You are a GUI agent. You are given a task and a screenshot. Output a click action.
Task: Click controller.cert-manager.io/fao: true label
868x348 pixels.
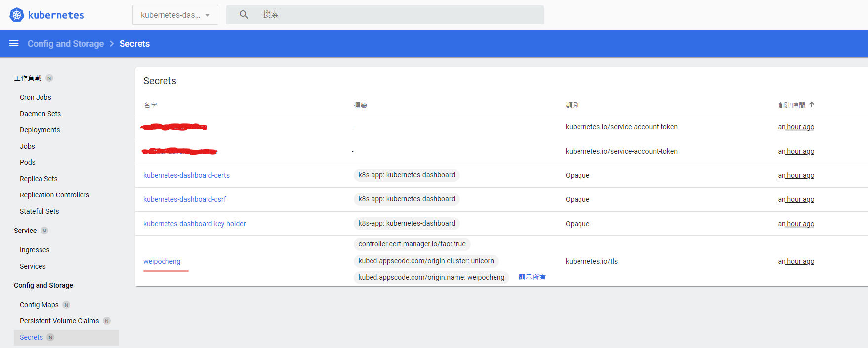pos(412,244)
